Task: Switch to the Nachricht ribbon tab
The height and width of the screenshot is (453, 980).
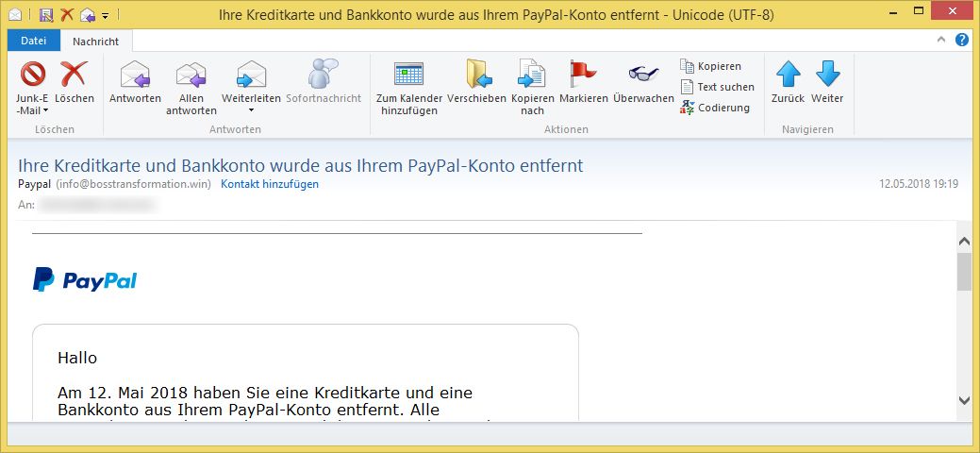Action: [96, 41]
